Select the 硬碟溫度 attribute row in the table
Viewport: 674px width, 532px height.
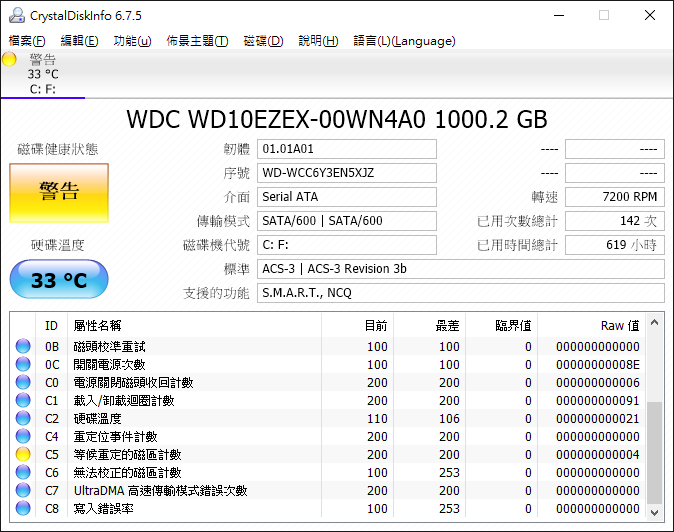[x=328, y=419]
